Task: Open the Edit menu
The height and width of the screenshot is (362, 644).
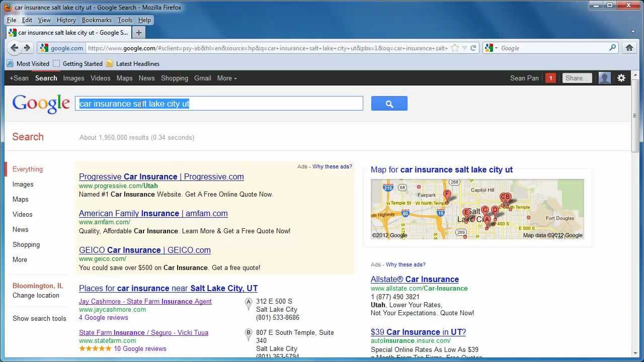Action: pyautogui.click(x=27, y=20)
